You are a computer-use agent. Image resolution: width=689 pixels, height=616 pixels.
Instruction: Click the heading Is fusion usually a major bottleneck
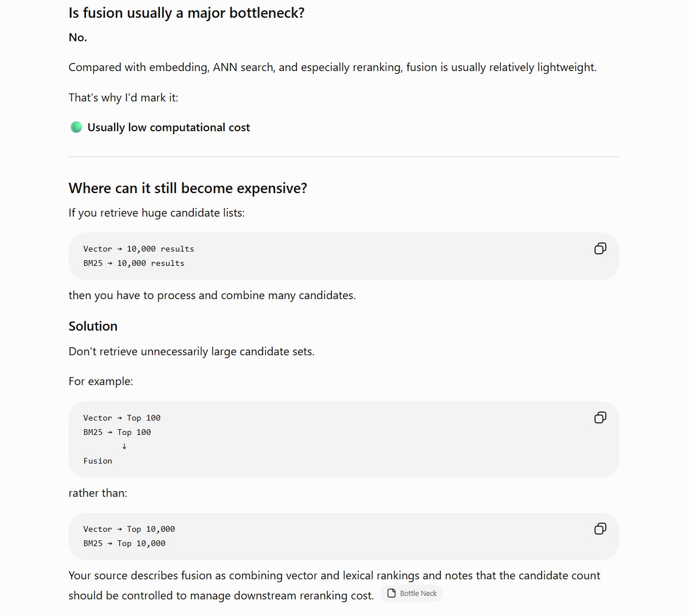click(x=186, y=13)
